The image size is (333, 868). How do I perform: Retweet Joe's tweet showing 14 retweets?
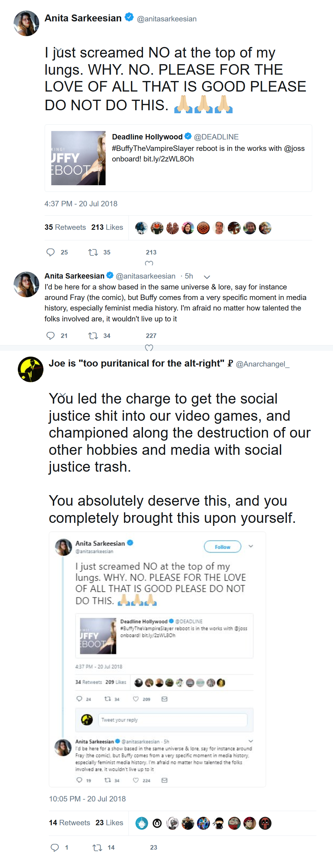(x=97, y=848)
